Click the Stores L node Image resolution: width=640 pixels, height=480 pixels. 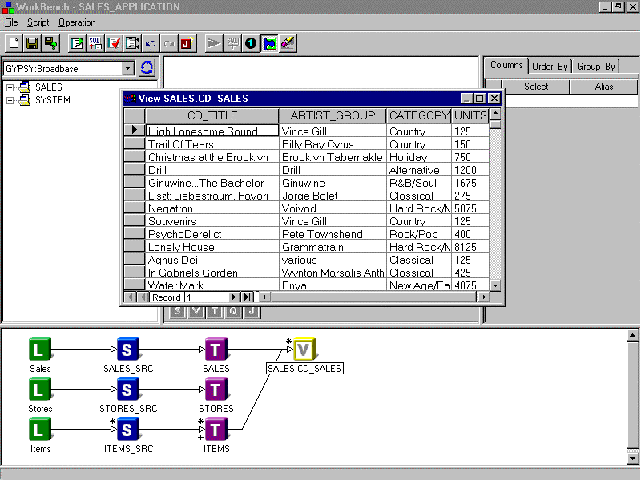[x=39, y=389]
